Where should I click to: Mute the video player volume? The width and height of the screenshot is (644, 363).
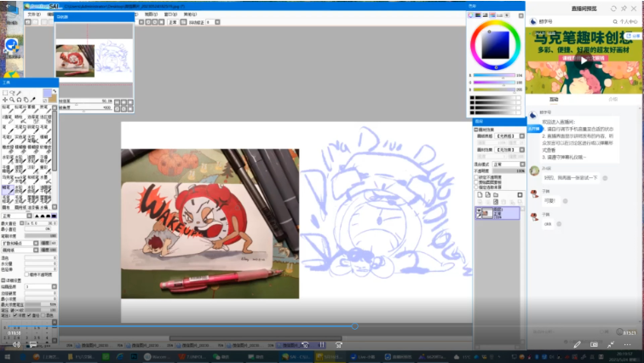[x=16, y=344]
